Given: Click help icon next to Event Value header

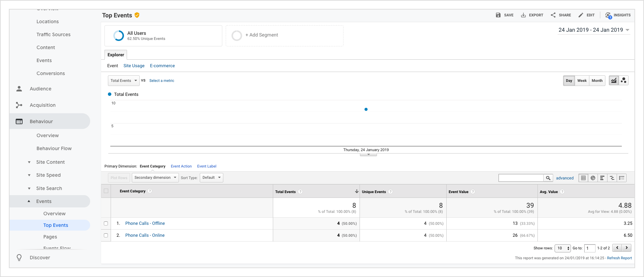Looking at the screenshot, I should [473, 192].
